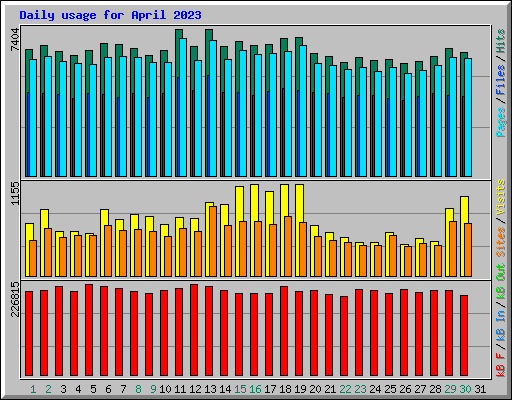Click the orange sites bar for day 23
The height and width of the screenshot is (400, 512).
[363, 261]
